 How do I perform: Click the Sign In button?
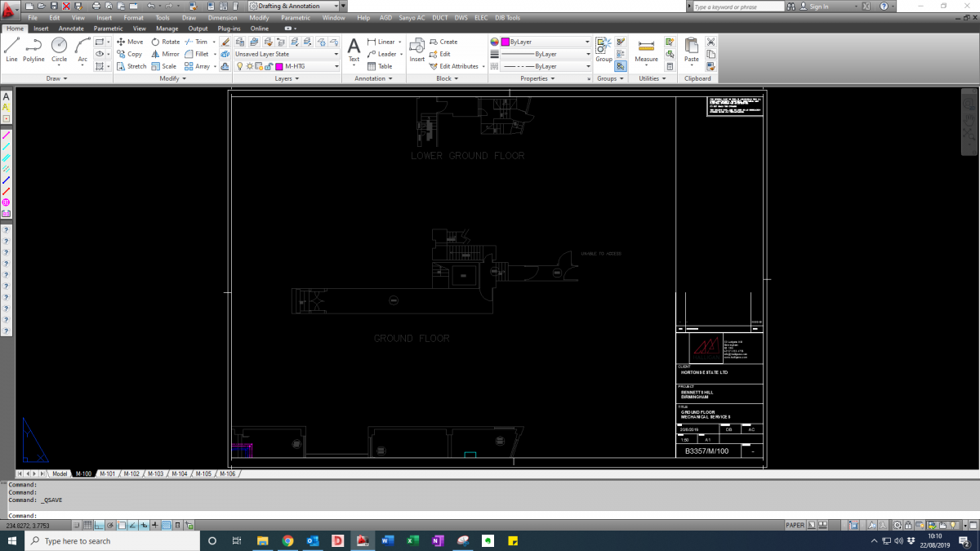[818, 7]
